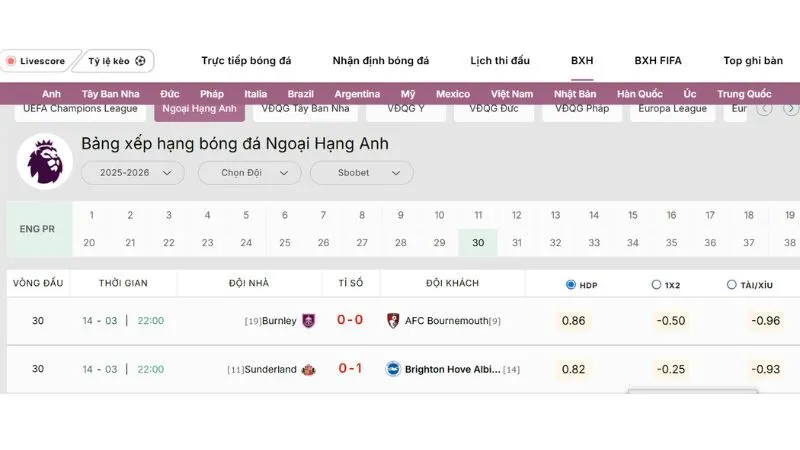
Task: Open the 2025-2026 season dropdown
Action: pyautogui.click(x=133, y=173)
